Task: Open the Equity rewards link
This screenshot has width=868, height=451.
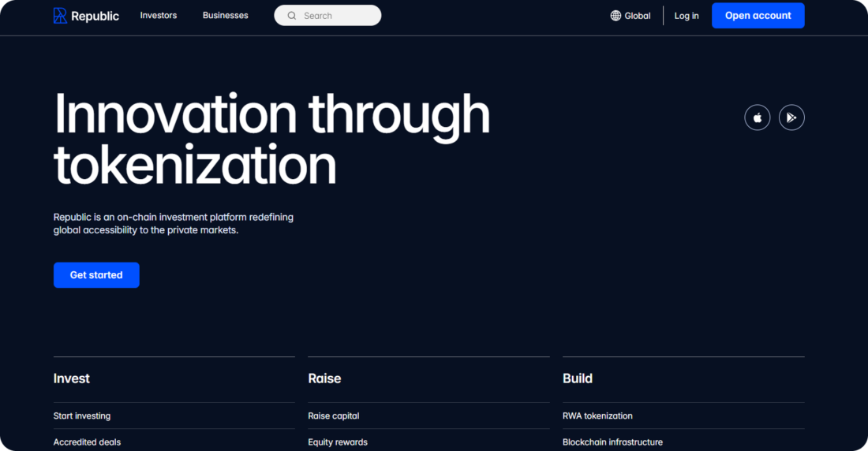Action: (338, 442)
